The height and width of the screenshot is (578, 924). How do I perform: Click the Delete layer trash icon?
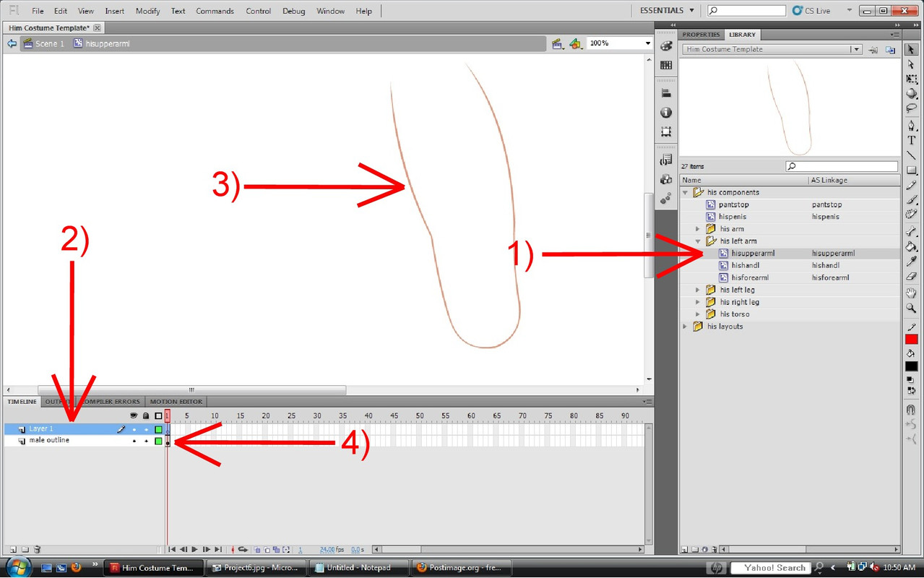[x=38, y=550]
